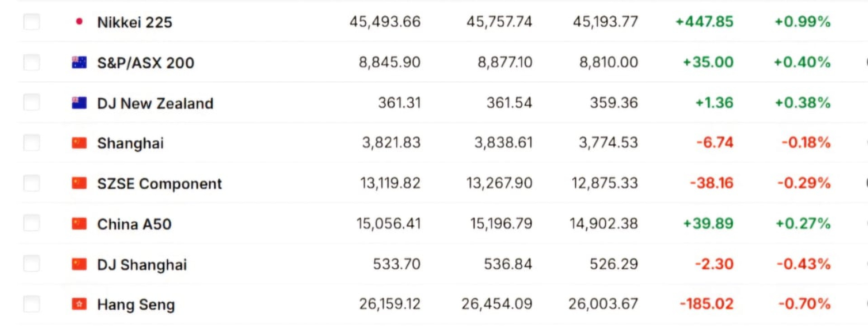
Task: Click the flag icon for SZSE Component
Action: pyautogui.click(x=79, y=183)
